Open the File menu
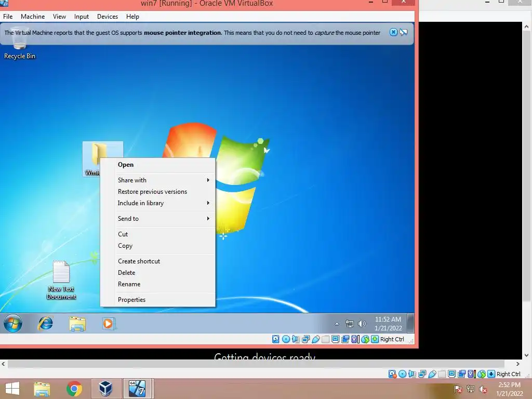The image size is (532, 399). tap(8, 16)
